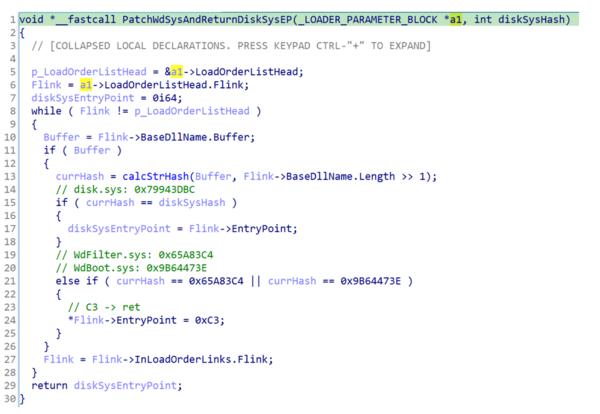Click line number 13 in the gutter
This screenshot has width=600, height=414.
click(x=10, y=177)
